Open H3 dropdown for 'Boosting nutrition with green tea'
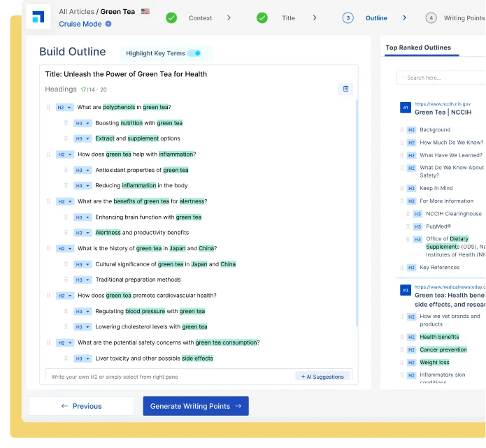The height and width of the screenshot is (448, 486). point(83,123)
